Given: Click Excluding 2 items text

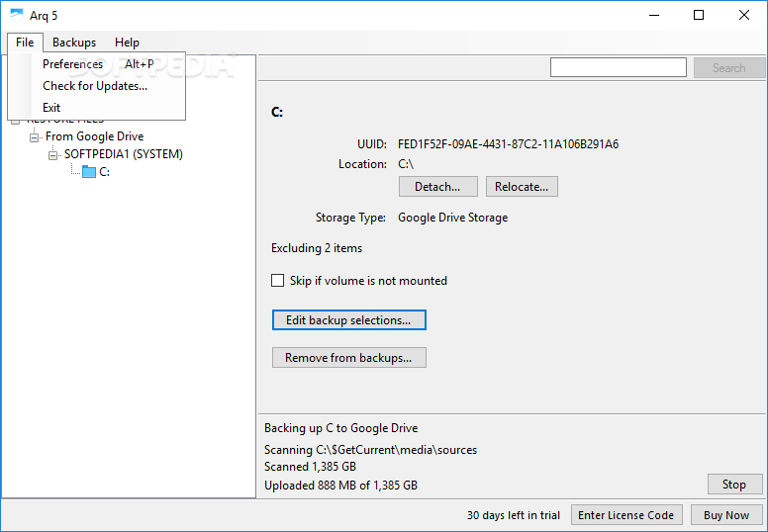Looking at the screenshot, I should point(317,248).
